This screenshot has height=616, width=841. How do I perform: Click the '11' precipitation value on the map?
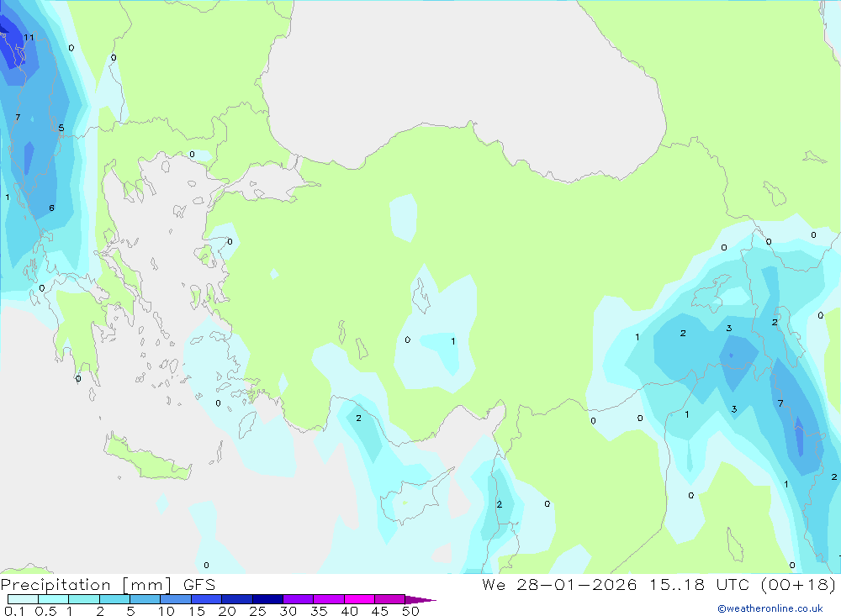click(29, 38)
